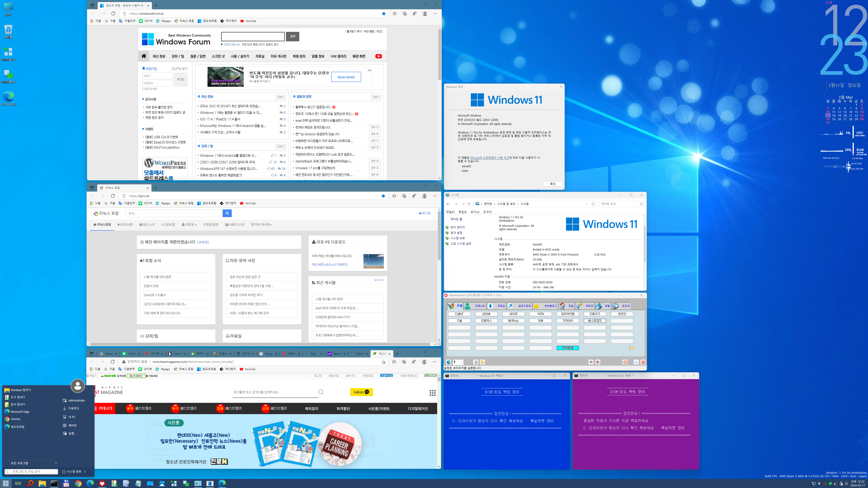Open the browser number dropdown showing 1
Screen dimensions: 868x488
tap(458, 362)
